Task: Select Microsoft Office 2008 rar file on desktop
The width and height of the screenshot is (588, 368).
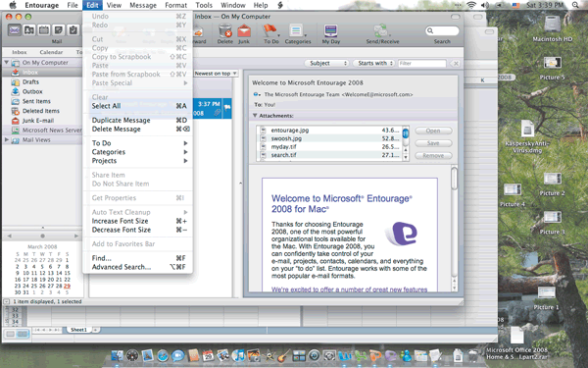Action: pyautogui.click(x=516, y=335)
